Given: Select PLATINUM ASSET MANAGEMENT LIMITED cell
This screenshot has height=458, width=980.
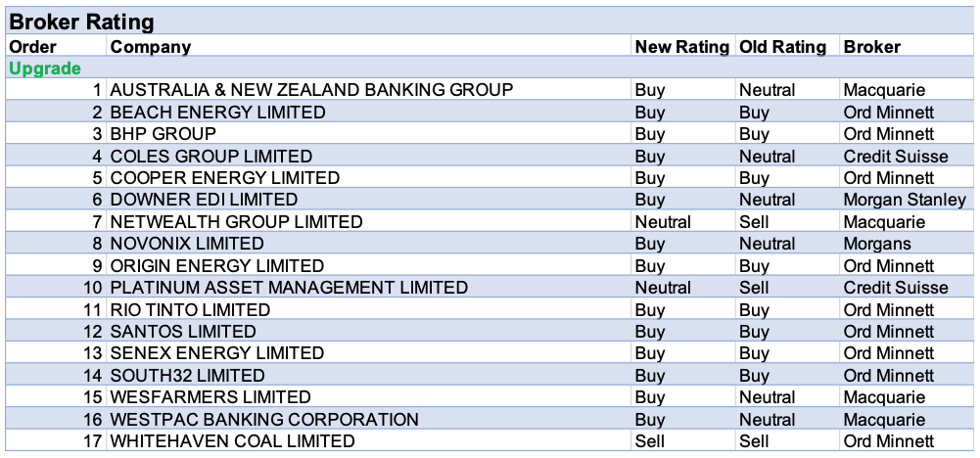Looking at the screenshot, I should (x=289, y=288).
